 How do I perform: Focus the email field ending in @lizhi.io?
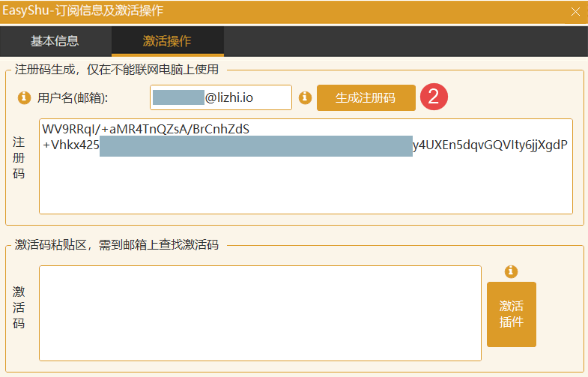click(x=221, y=97)
